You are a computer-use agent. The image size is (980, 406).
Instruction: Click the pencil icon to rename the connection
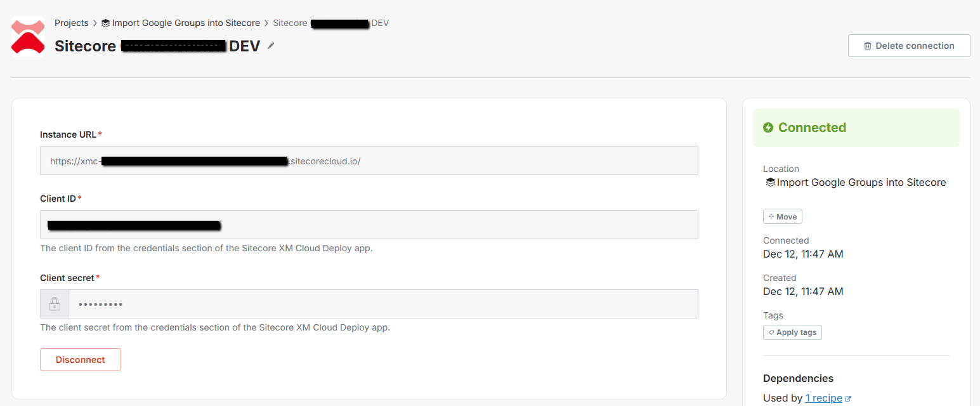[x=271, y=46]
